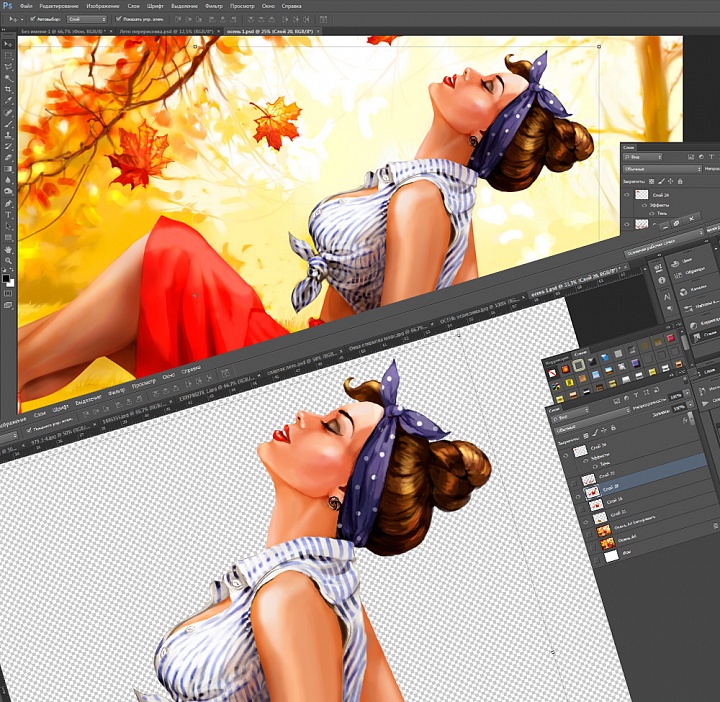This screenshot has height=702, width=720.
Task: Toggle the Автовыбор checkbox
Action: pos(32,19)
